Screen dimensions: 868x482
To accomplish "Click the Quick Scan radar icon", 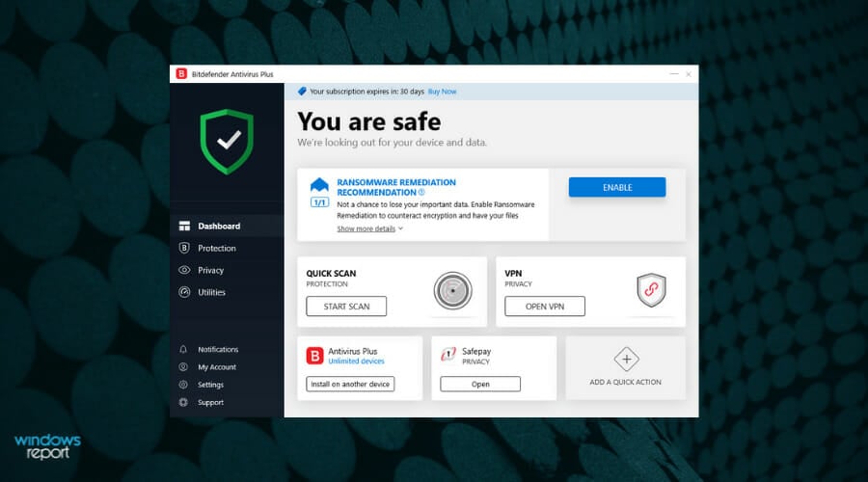I will click(453, 290).
